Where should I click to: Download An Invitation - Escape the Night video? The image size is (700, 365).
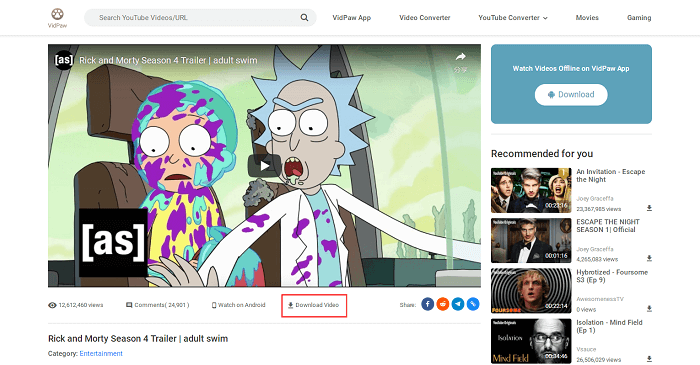point(649,208)
